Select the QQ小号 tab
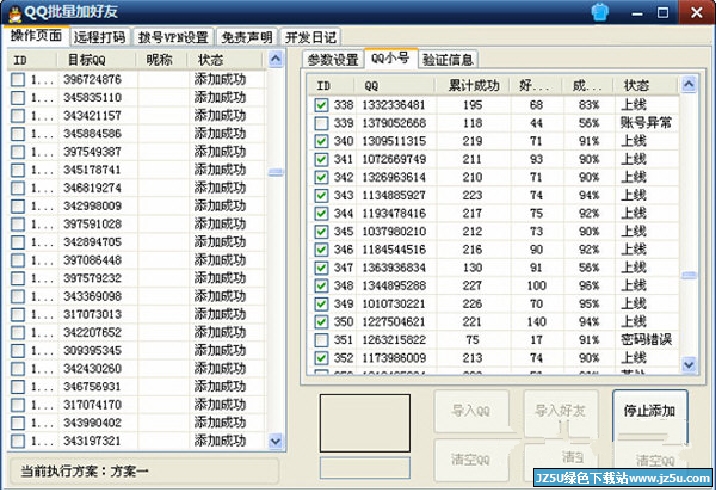This screenshot has width=716, height=490. click(390, 58)
